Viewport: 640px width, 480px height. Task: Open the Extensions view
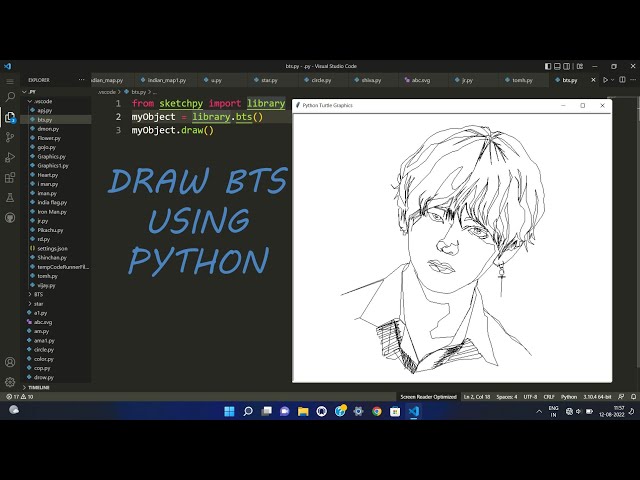[10, 178]
